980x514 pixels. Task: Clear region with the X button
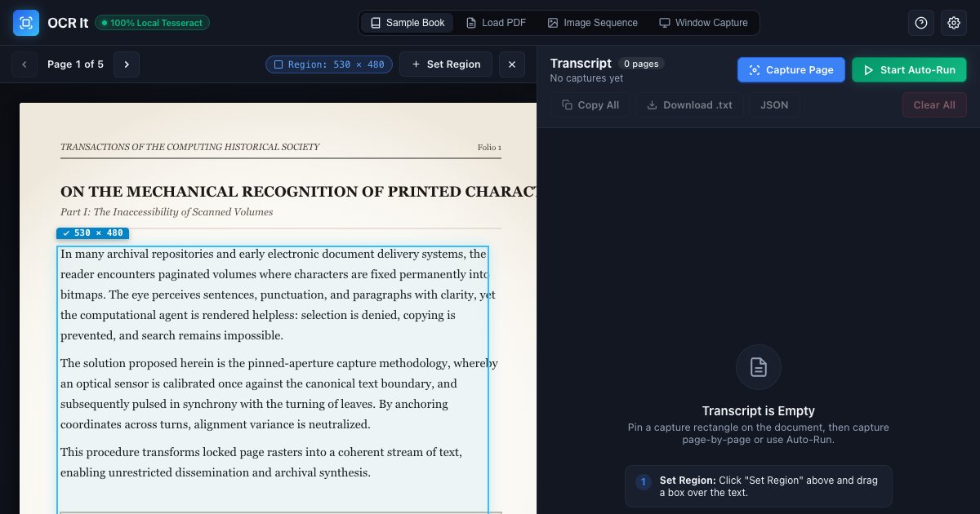(512, 64)
